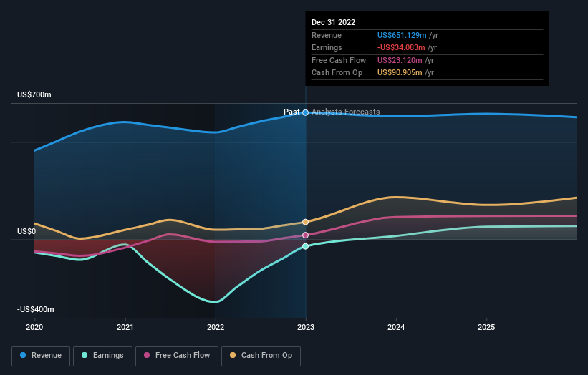The width and height of the screenshot is (588, 375).
Task: Click the US$23.120m free cash flow value
Action: pyautogui.click(x=400, y=60)
